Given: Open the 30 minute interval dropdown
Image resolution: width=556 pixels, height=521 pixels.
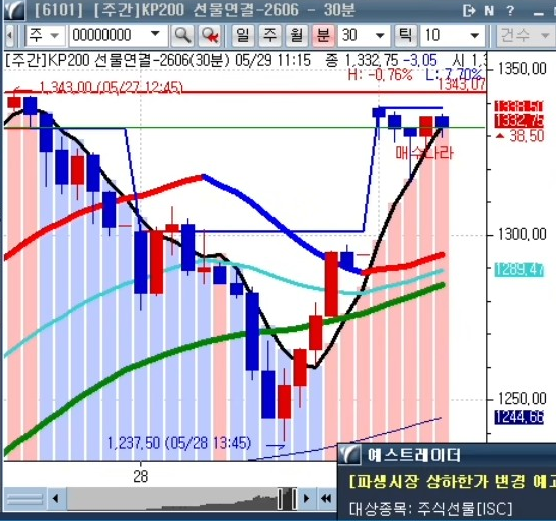Looking at the screenshot, I should 364,35.
